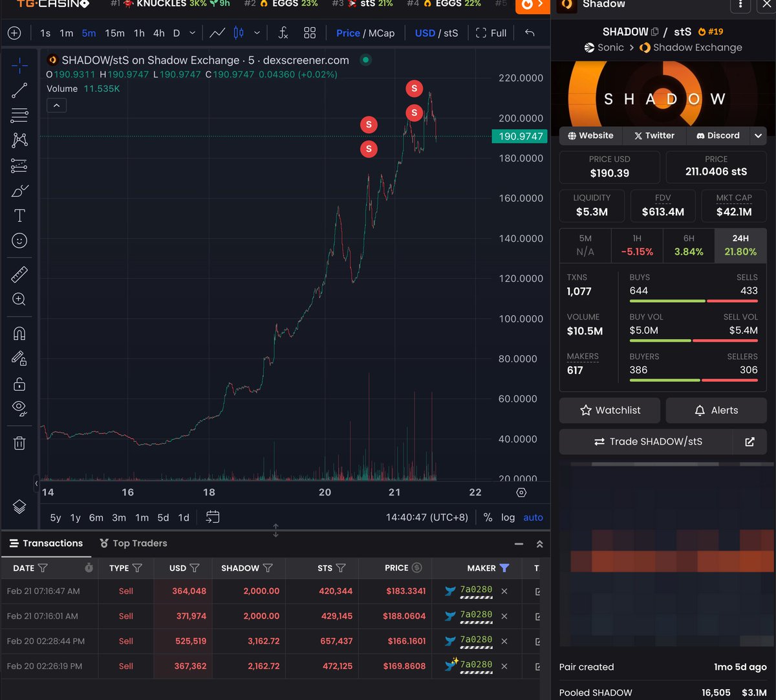
Task: Toggle percent scale on chart
Action: pos(488,518)
